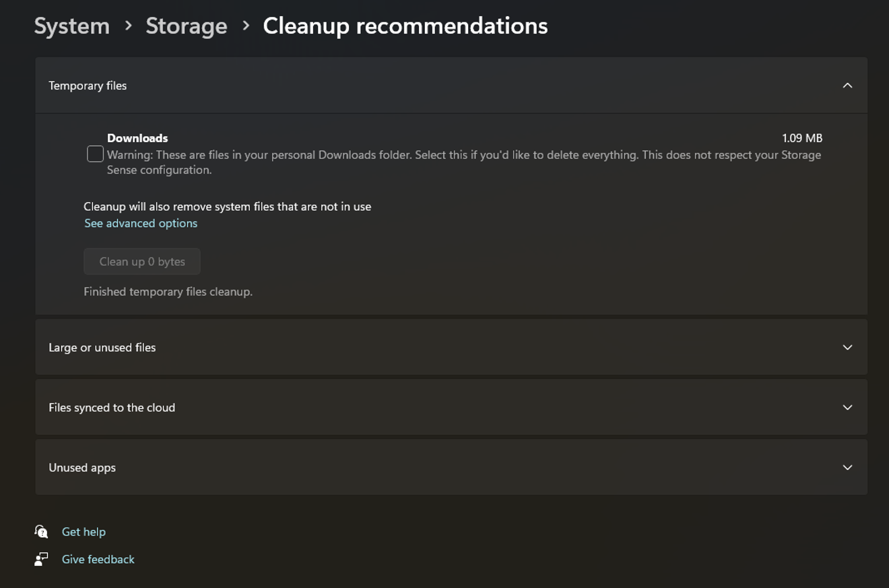Viewport: 889px width, 588px height.
Task: Open the Give feedback link
Action: [x=98, y=559]
